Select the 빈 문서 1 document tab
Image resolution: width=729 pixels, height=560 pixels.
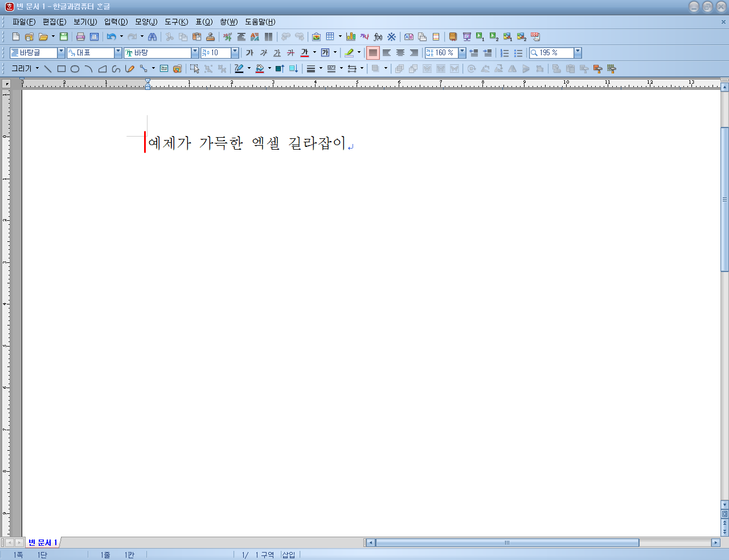click(43, 543)
